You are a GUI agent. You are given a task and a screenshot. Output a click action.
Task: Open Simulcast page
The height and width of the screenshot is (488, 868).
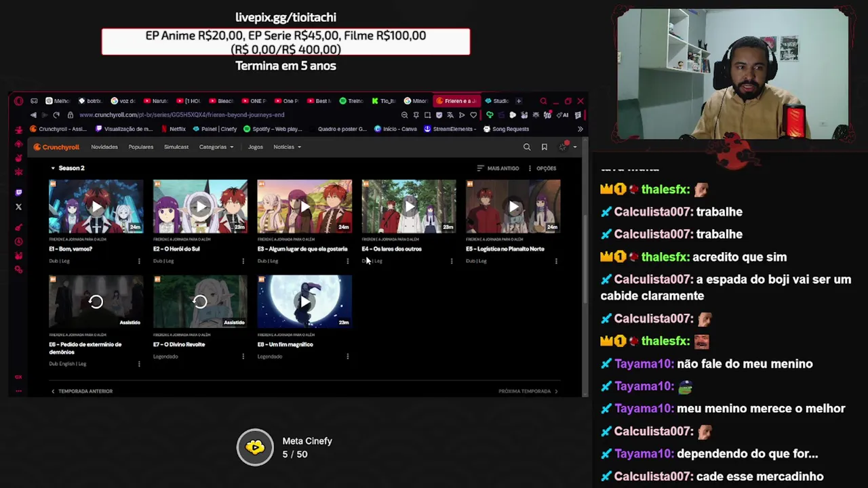(x=176, y=147)
